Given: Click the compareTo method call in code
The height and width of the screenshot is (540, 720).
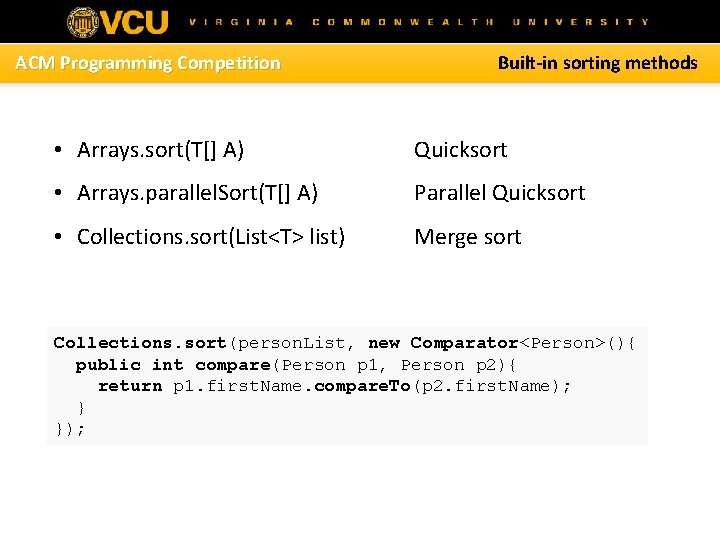Looking at the screenshot, I should pos(362,386).
